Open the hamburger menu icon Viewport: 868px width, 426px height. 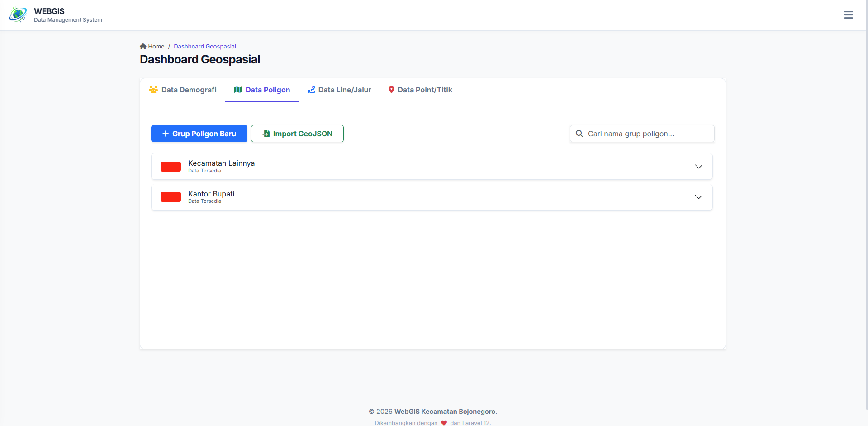(x=848, y=15)
